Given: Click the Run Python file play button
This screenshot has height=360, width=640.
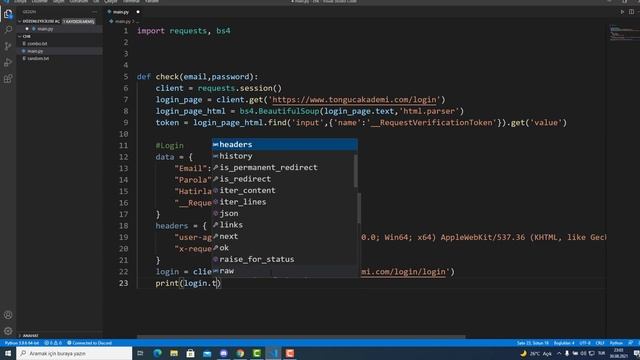Looking at the screenshot, I should (x=622, y=12).
